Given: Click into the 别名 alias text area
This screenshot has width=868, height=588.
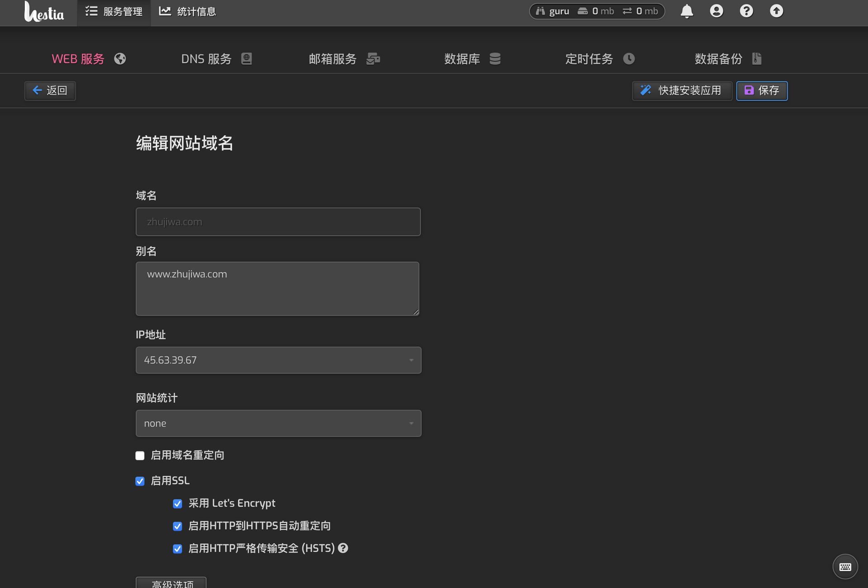Looking at the screenshot, I should click(277, 288).
